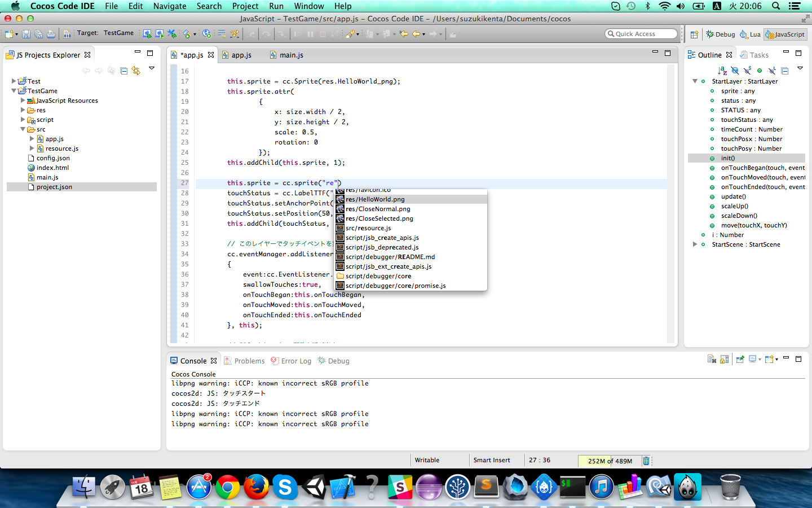This screenshot has width=812, height=508.
Task: Select script/debugger/README.md in the suggestions
Action: click(411, 257)
